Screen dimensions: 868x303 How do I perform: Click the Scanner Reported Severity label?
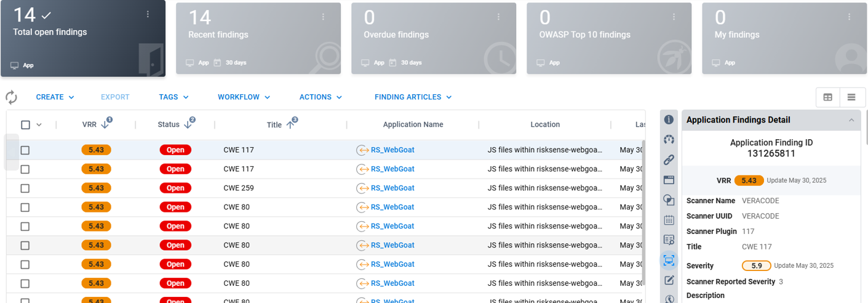[731, 281]
